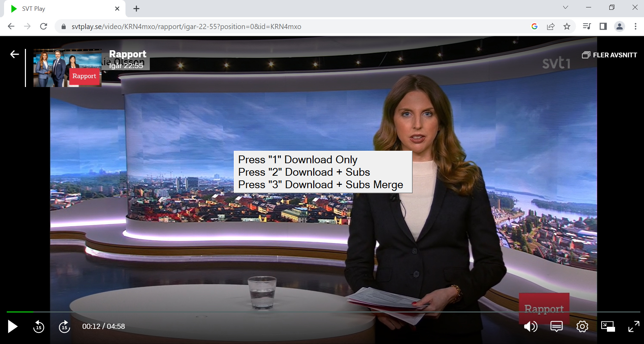Enter fullscreen mode
Viewport: 644px width, 344px height.
[634, 326]
